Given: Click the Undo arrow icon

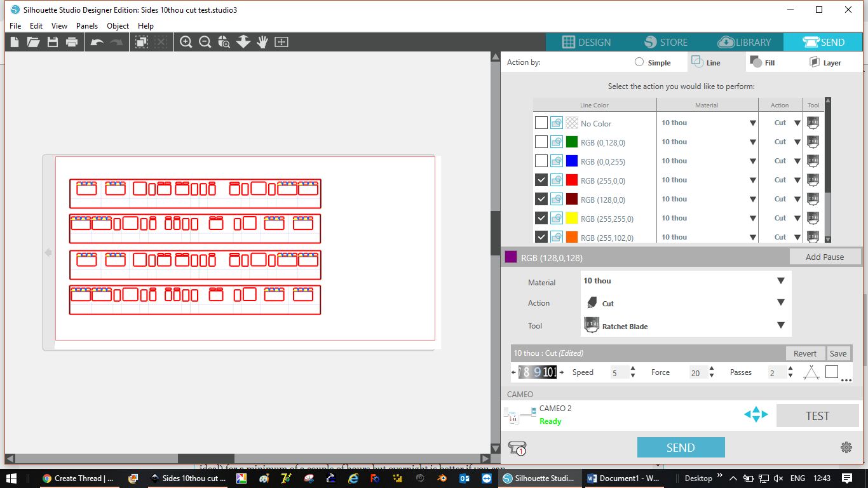Looking at the screenshot, I should pos(97,42).
